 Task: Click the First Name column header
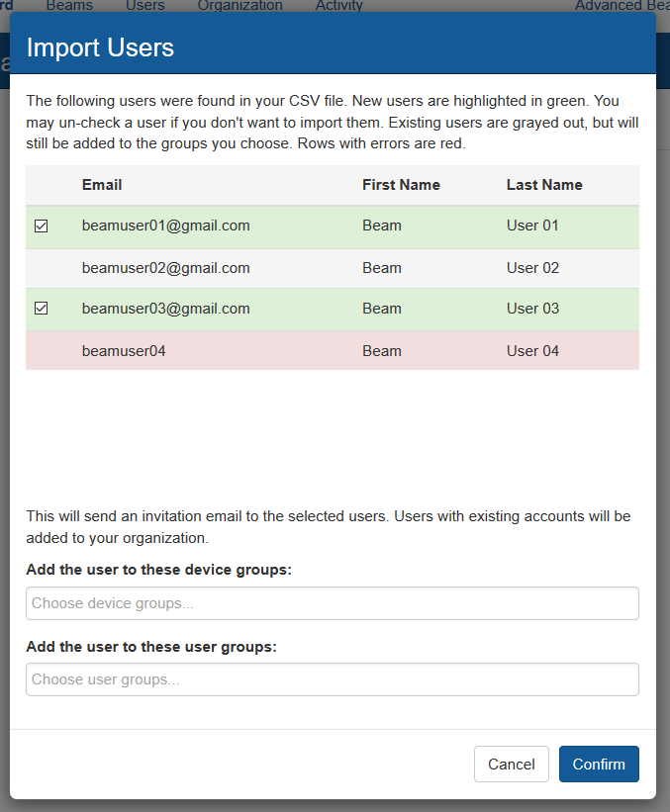point(401,185)
